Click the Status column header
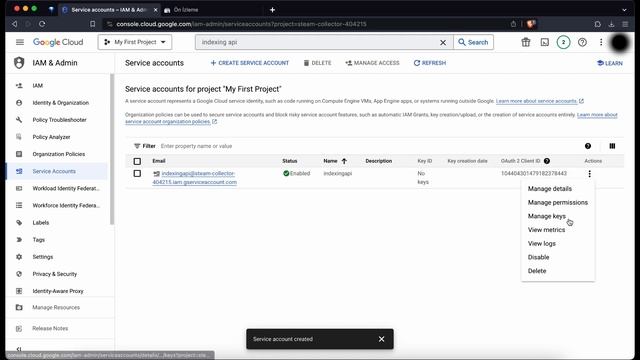Viewport: 640px width, 360px height. [x=290, y=161]
